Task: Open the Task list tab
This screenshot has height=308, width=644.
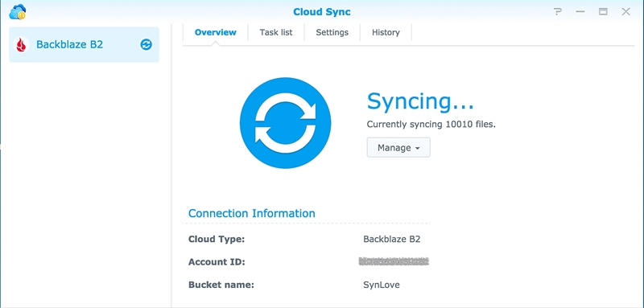Action: click(276, 32)
